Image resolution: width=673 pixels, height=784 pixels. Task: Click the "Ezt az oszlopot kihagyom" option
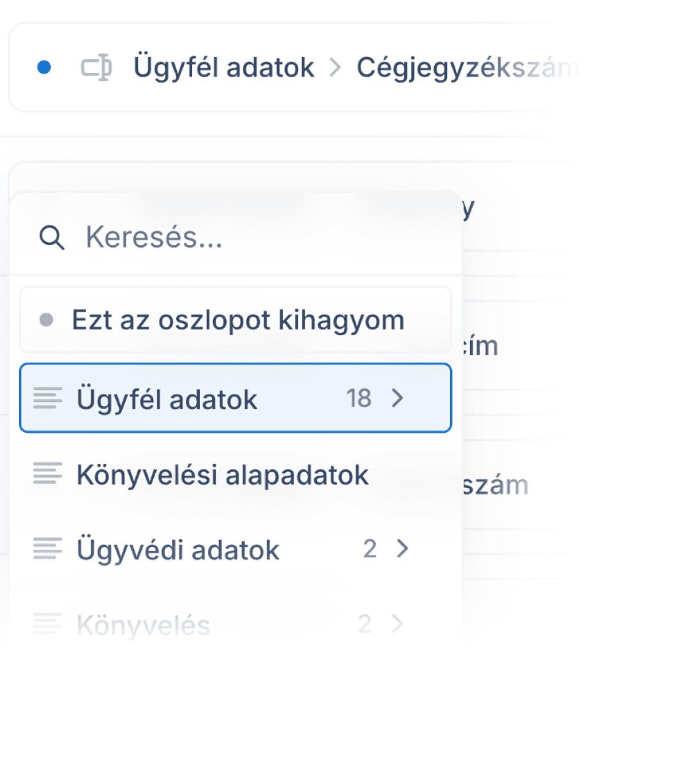click(x=238, y=320)
